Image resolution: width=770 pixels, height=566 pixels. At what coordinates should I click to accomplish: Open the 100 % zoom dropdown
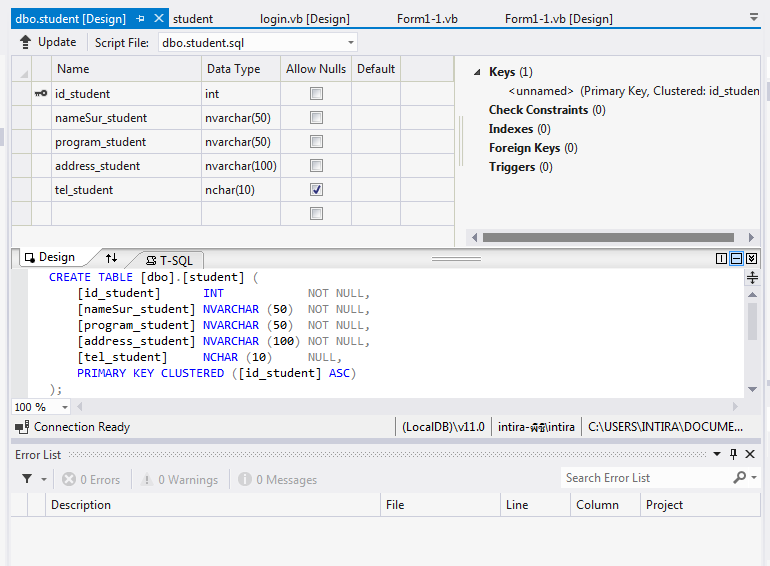pos(65,407)
